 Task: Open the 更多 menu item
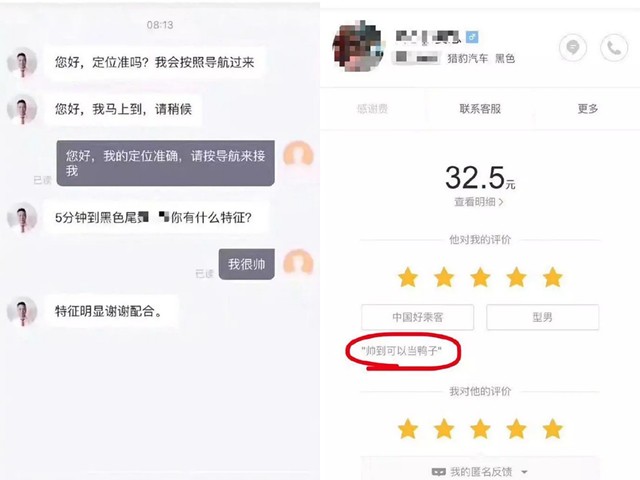tap(588, 109)
